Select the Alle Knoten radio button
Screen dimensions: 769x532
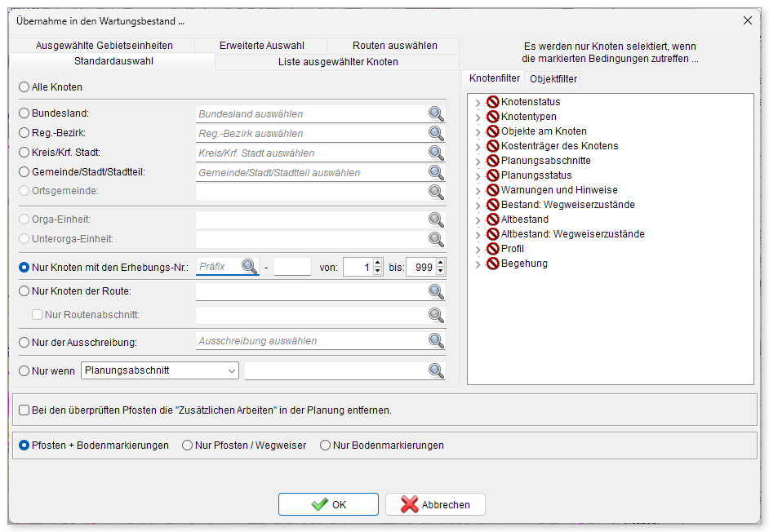coord(24,87)
